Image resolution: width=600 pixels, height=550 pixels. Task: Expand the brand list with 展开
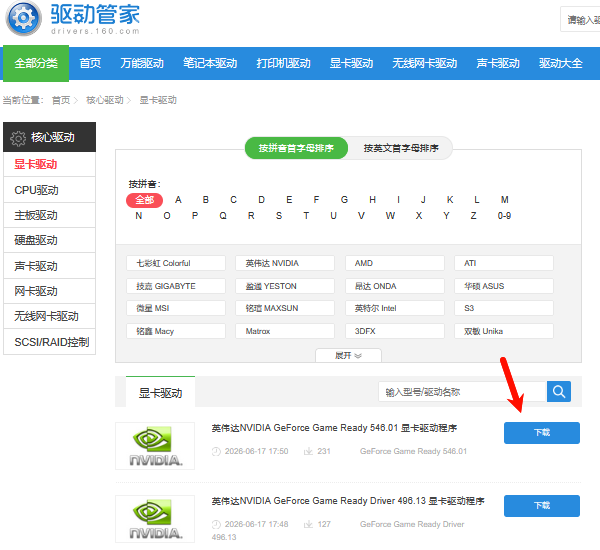click(x=348, y=356)
